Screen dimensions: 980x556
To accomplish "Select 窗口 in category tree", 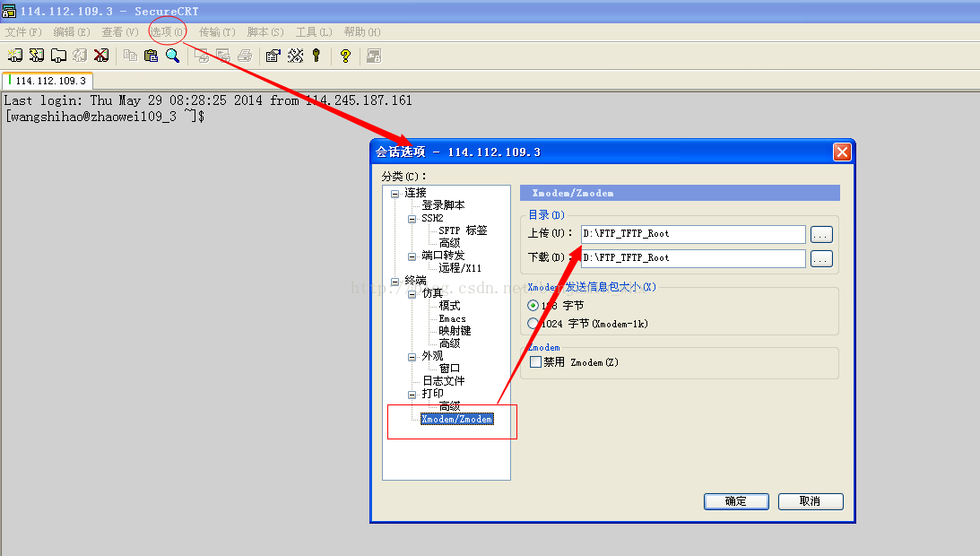I will point(449,369).
